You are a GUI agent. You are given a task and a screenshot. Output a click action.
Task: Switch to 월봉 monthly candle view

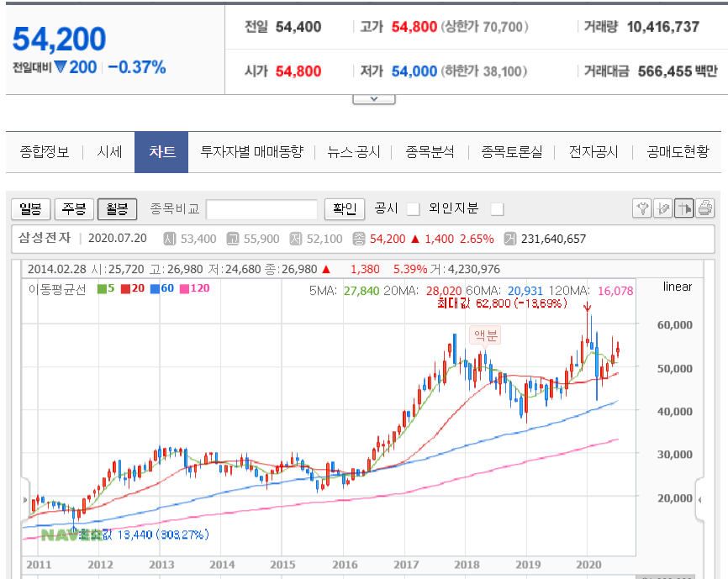point(117,208)
